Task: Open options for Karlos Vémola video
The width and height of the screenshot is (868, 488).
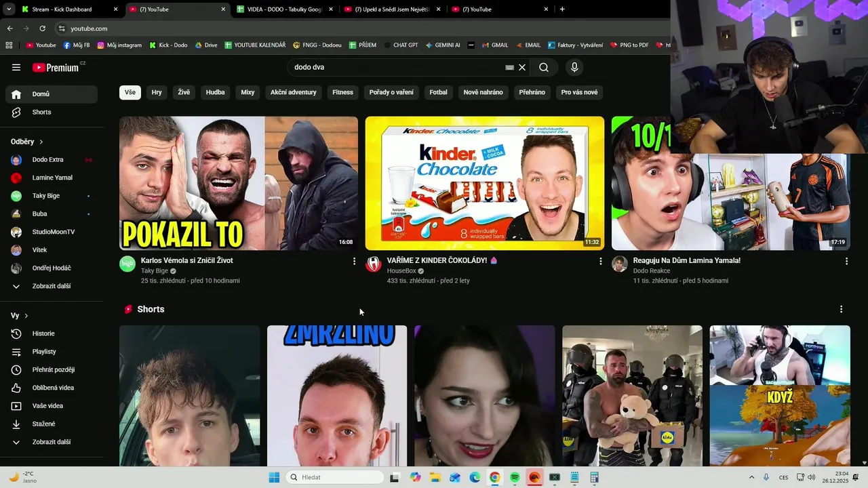Action: pyautogui.click(x=354, y=261)
